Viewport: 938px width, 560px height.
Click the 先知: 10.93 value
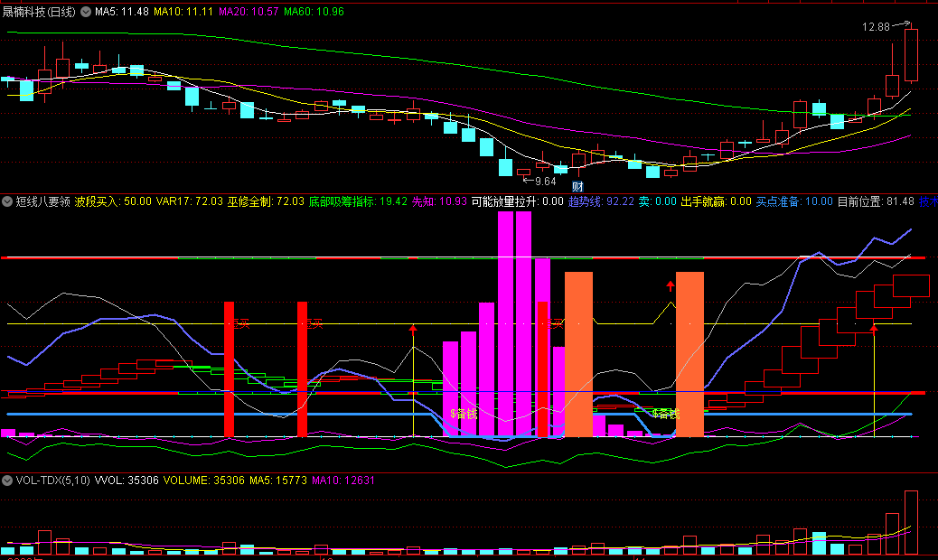tap(439, 201)
